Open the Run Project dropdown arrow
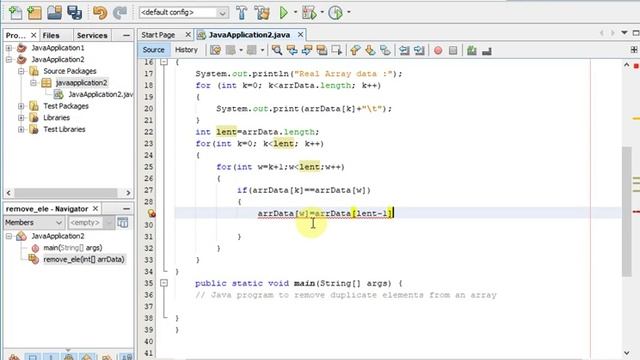Image resolution: width=640 pixels, height=360 pixels. (295, 12)
